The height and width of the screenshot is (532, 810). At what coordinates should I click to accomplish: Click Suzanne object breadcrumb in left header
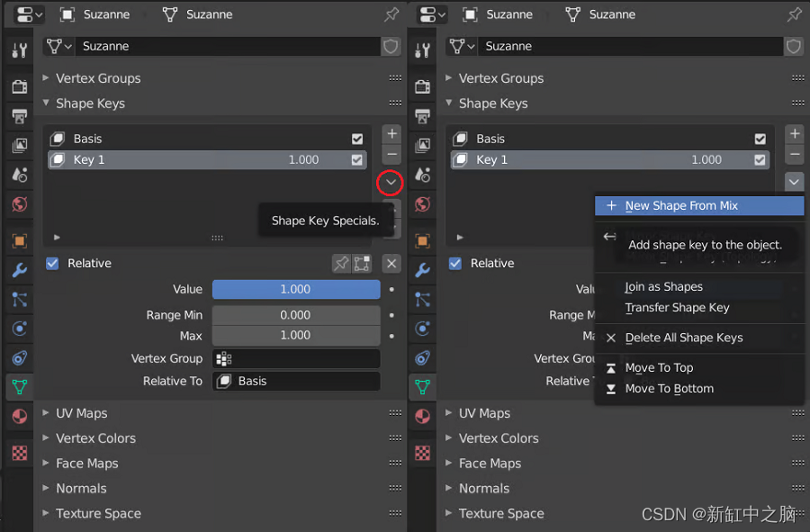point(95,14)
